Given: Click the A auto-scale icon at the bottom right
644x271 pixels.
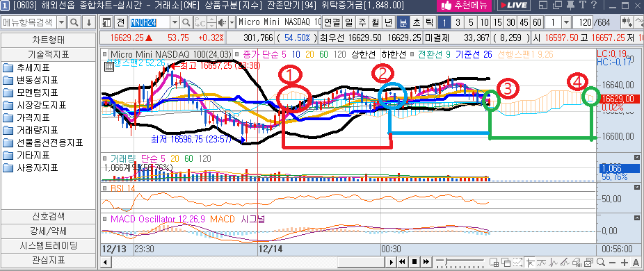Looking at the screenshot, I should pyautogui.click(x=636, y=262).
